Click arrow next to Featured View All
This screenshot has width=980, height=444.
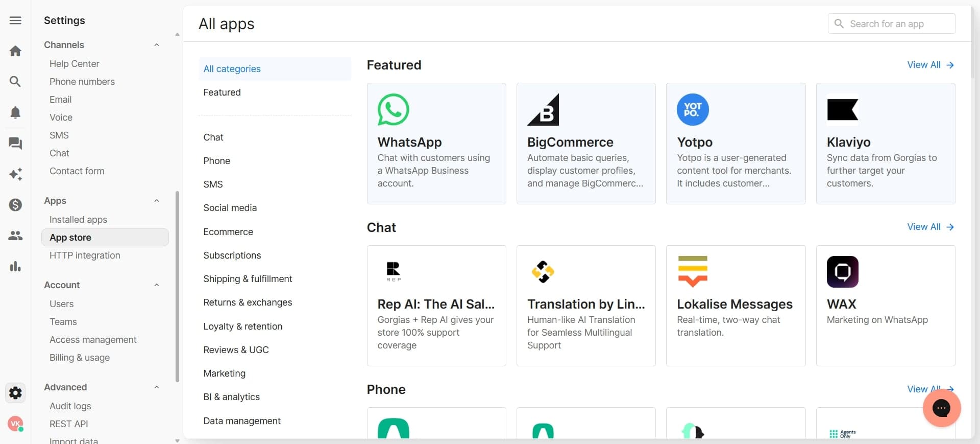(x=950, y=65)
